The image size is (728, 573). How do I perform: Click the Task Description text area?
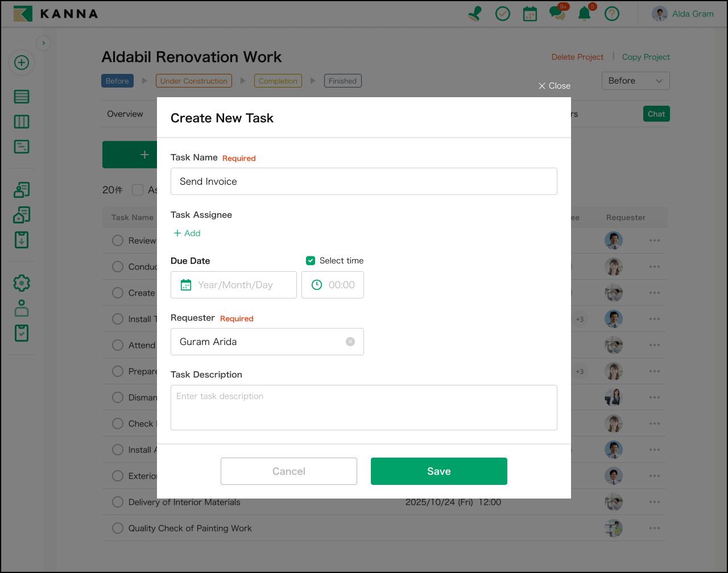point(363,408)
